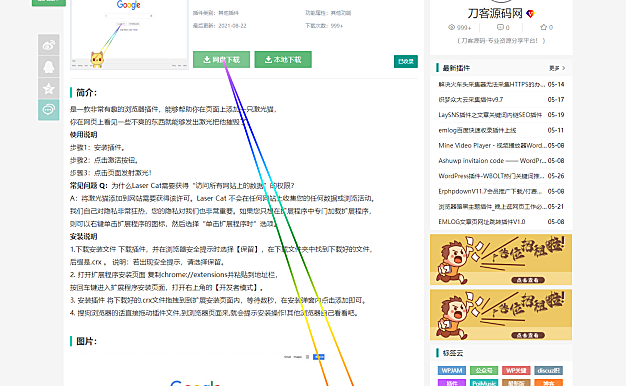
Task: Click the 网盘下载 download button
Action: pos(222,59)
